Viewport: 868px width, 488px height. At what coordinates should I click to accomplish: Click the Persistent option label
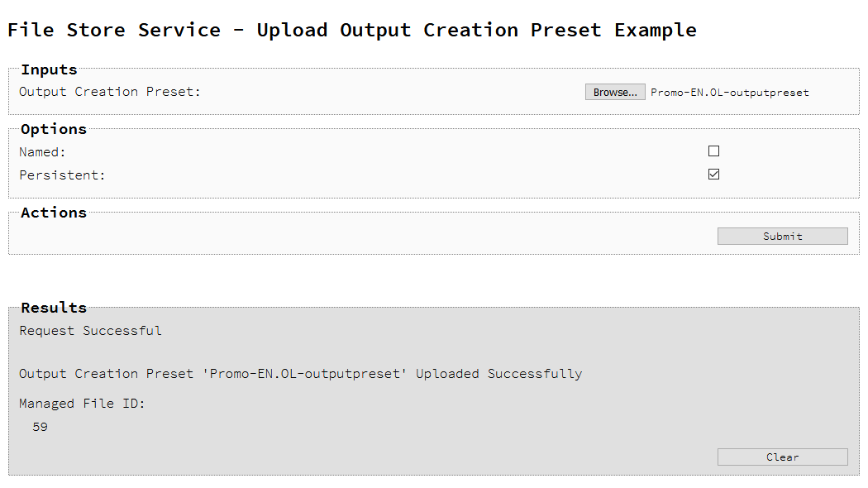tap(62, 175)
